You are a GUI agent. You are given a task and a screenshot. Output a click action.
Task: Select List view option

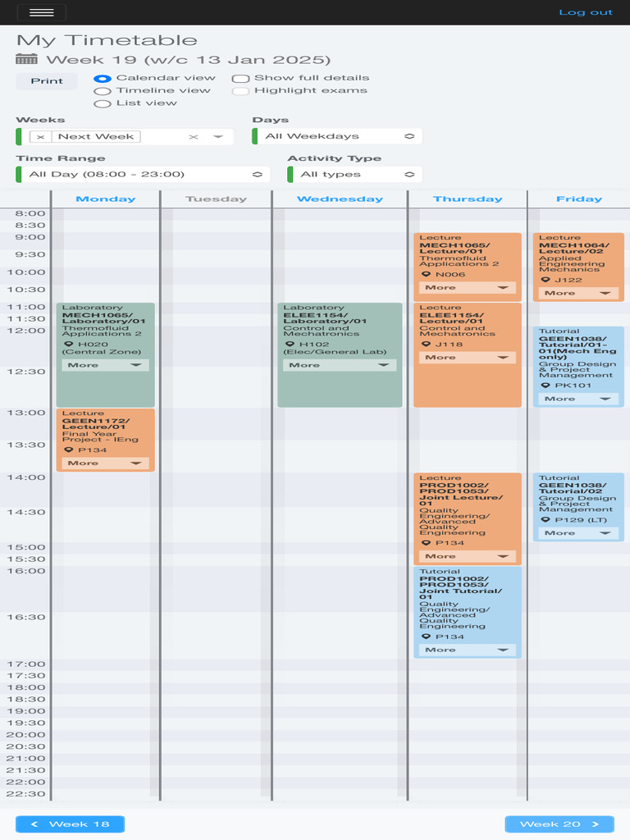(103, 103)
